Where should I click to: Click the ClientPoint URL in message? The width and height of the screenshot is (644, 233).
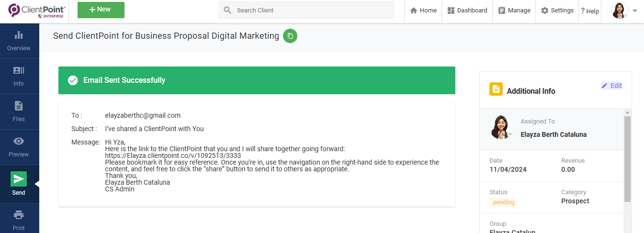point(173,155)
